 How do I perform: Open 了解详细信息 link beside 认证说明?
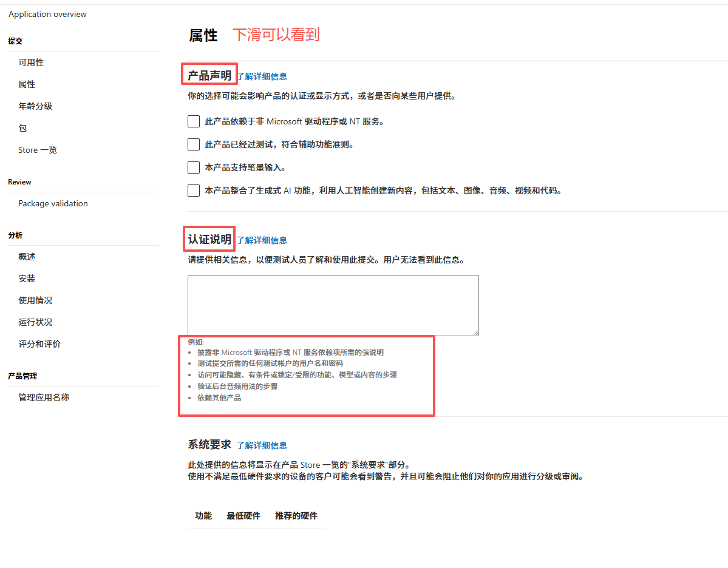coord(262,240)
